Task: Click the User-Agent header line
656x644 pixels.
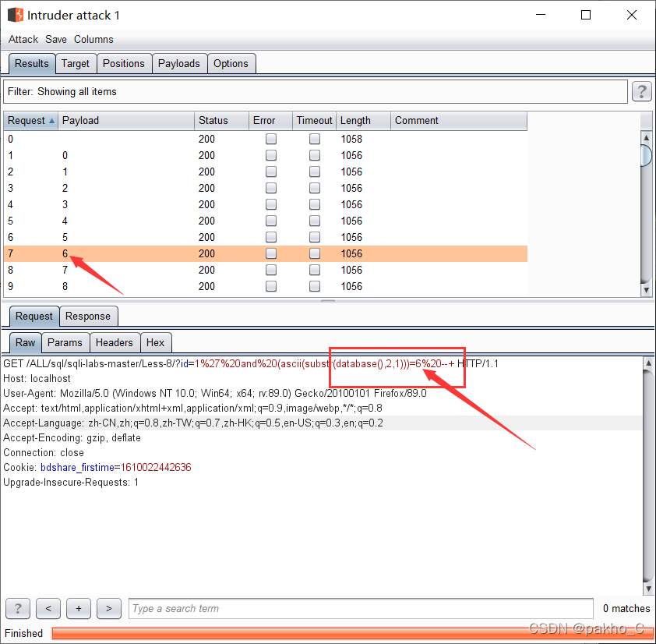Action: [214, 393]
